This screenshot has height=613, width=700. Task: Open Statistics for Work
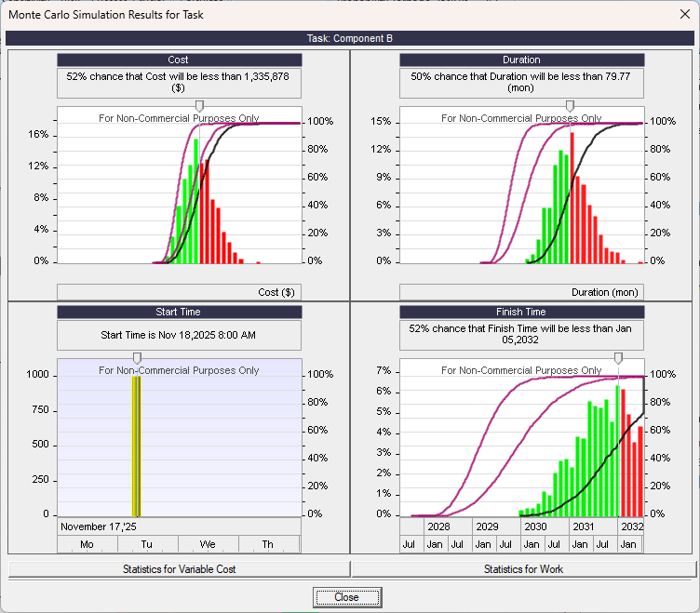coord(523,568)
